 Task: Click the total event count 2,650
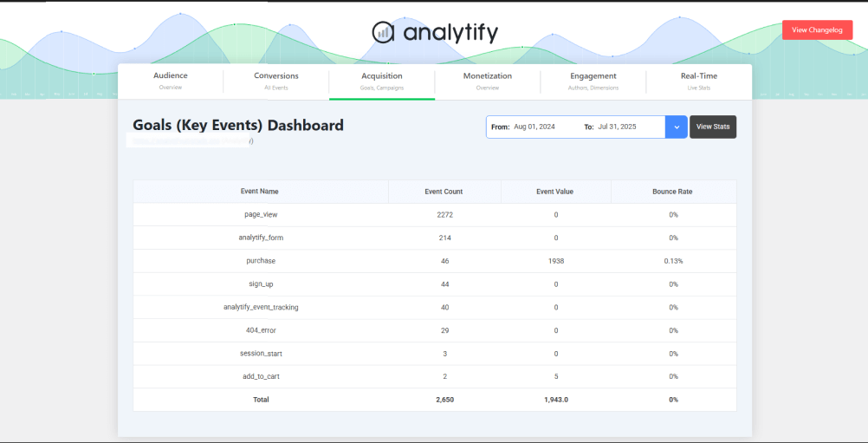tap(444, 400)
